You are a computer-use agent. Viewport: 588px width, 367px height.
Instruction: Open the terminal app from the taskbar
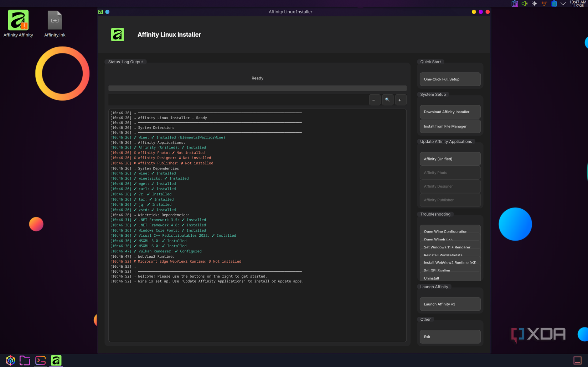coord(40,360)
